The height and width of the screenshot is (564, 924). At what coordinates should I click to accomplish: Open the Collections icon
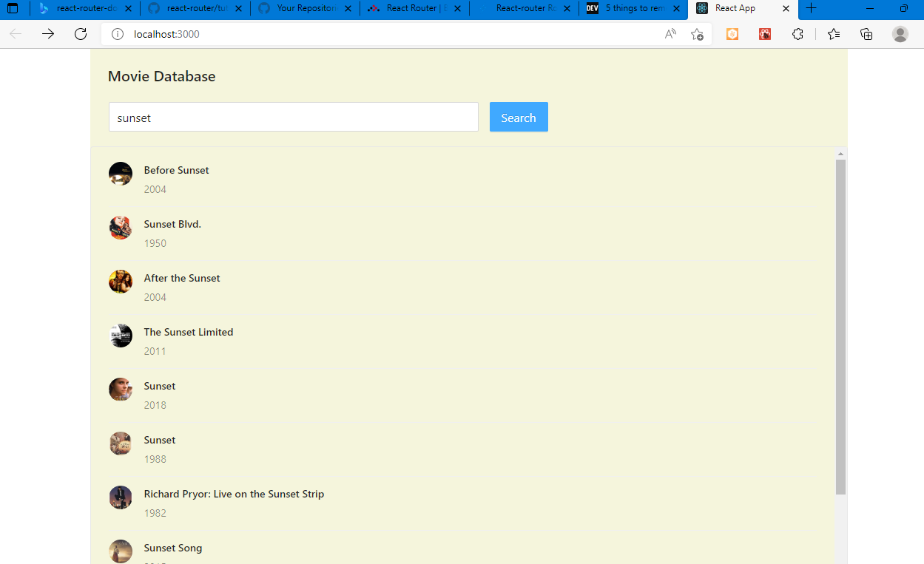pos(866,34)
